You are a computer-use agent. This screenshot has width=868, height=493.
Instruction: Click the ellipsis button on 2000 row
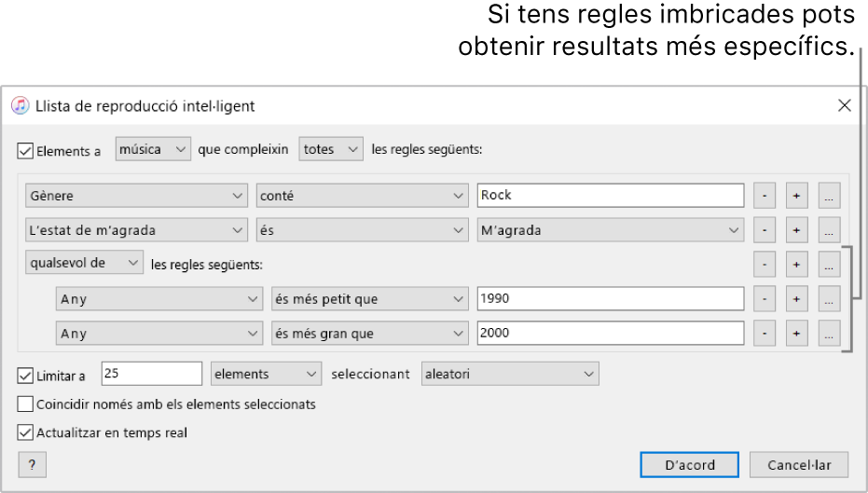tap(829, 334)
